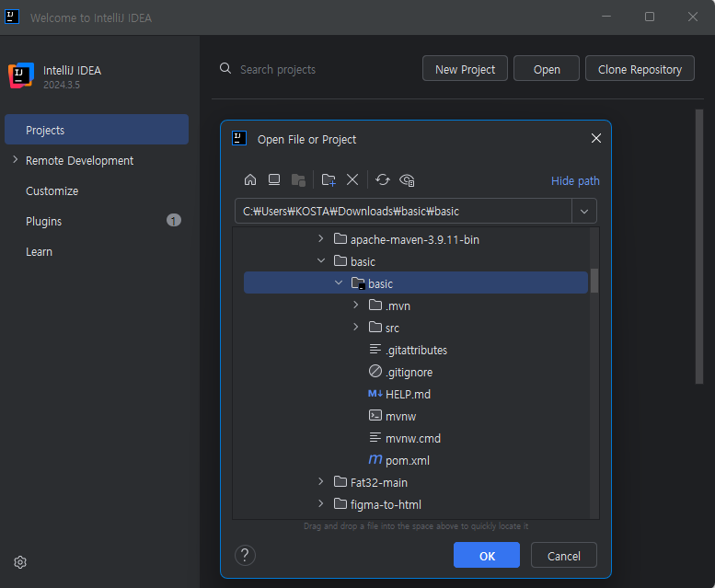Screen dimensions: 715x588
Task: Click the IntelliJ IDEA logo in sidebar
Action: tap(21, 75)
